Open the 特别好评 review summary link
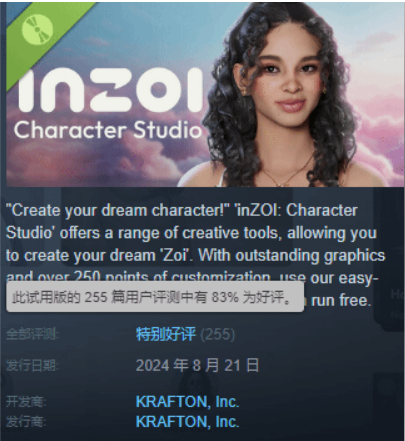 point(166,334)
